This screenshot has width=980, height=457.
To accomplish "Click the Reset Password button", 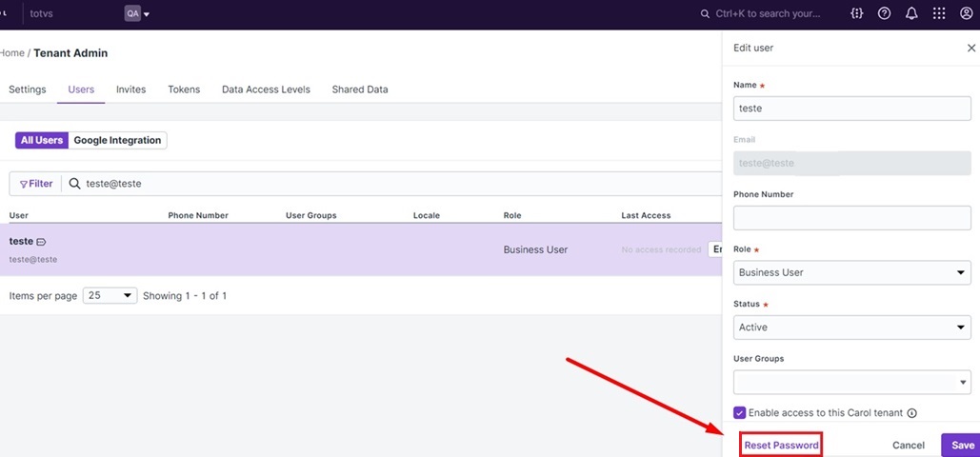I will [781, 446].
